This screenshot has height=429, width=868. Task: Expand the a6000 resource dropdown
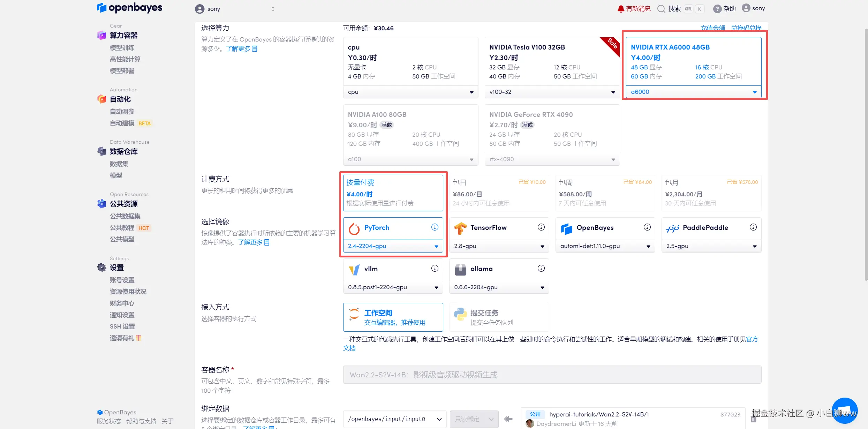tap(693, 92)
